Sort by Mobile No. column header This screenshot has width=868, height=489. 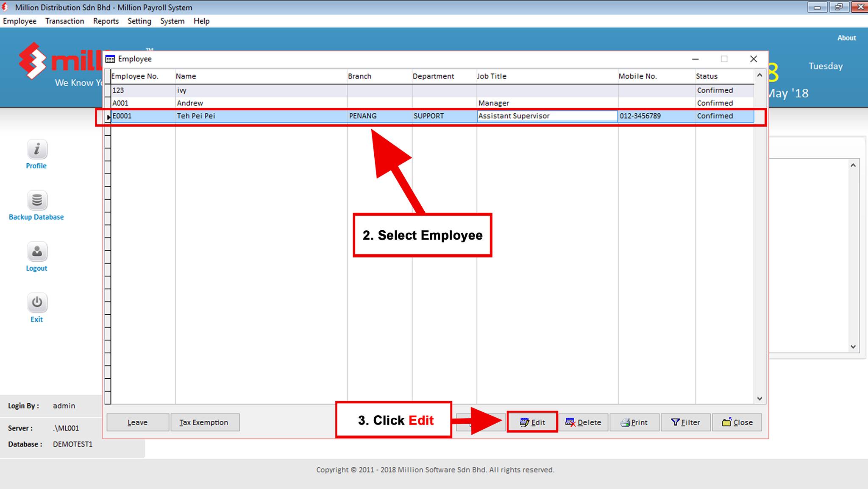pyautogui.click(x=657, y=76)
